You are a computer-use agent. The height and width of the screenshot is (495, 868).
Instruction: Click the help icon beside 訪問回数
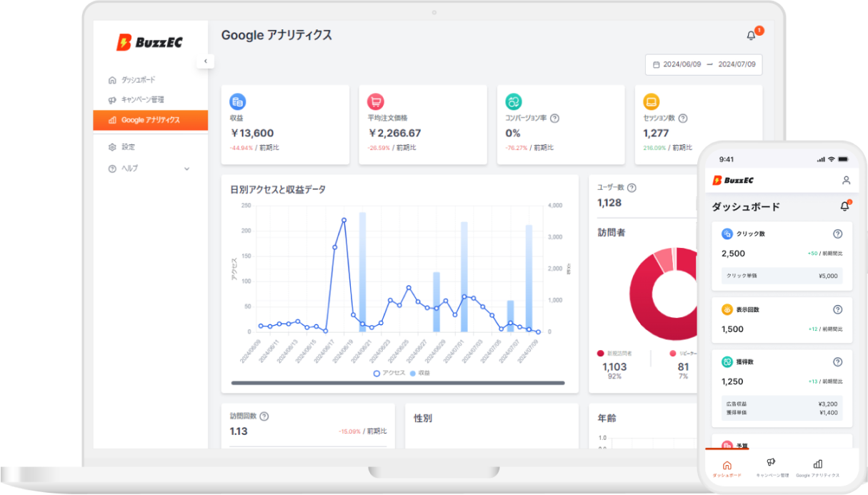[x=264, y=416]
